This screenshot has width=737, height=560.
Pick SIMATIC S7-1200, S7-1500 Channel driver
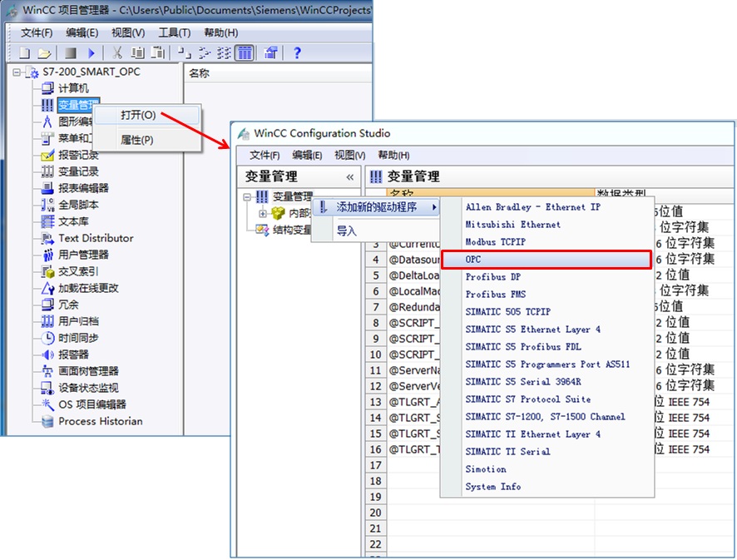click(545, 417)
